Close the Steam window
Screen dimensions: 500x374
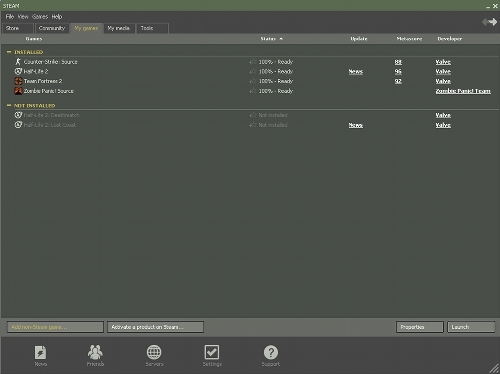pyautogui.click(x=495, y=6)
